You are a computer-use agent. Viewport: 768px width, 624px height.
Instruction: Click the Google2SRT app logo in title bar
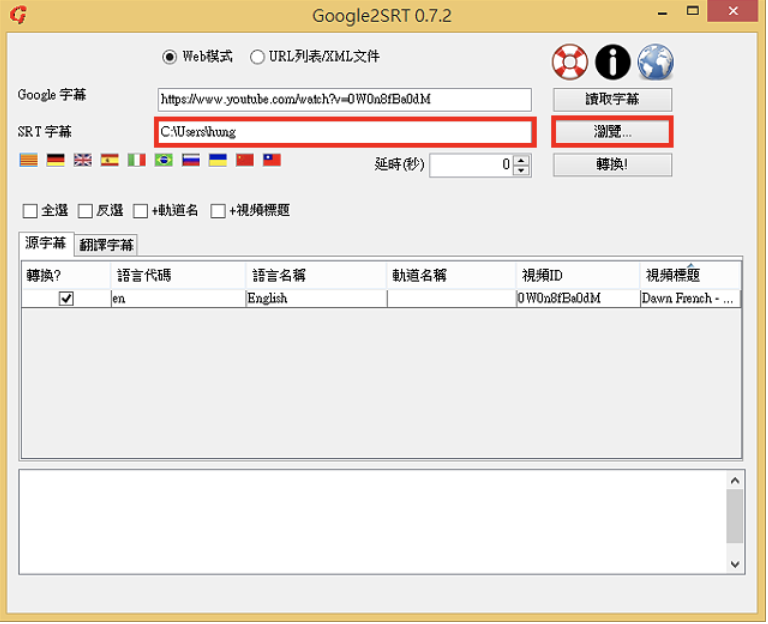tap(19, 15)
